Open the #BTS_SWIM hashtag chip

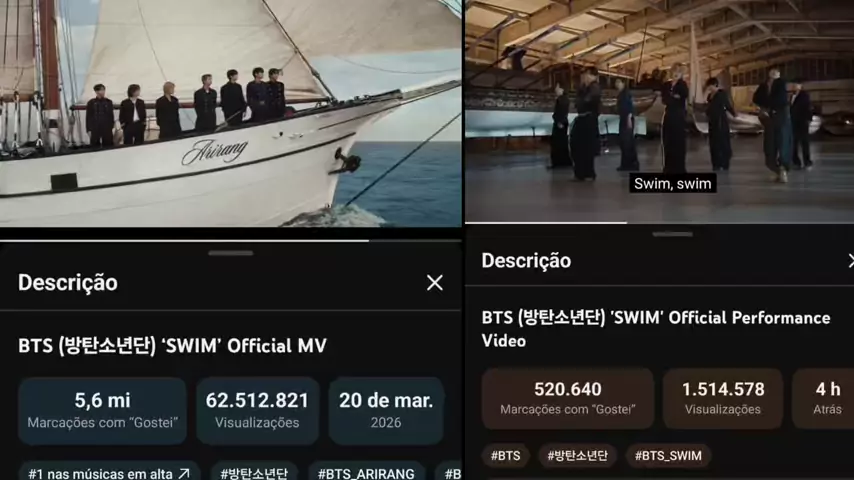tap(668, 455)
